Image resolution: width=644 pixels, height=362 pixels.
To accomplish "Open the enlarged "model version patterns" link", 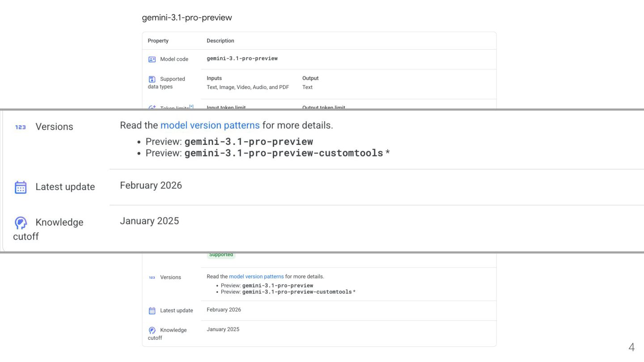I will click(210, 126).
